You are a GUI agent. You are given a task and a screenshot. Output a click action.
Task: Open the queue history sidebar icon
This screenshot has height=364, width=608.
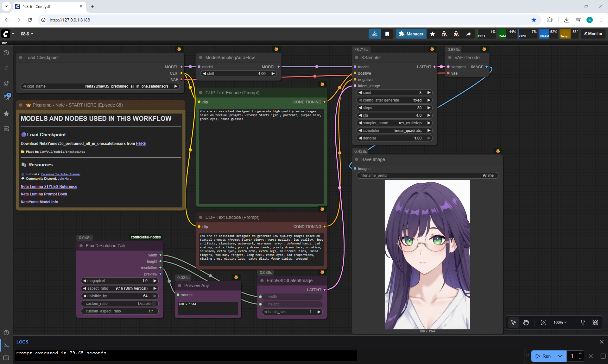click(x=6, y=53)
